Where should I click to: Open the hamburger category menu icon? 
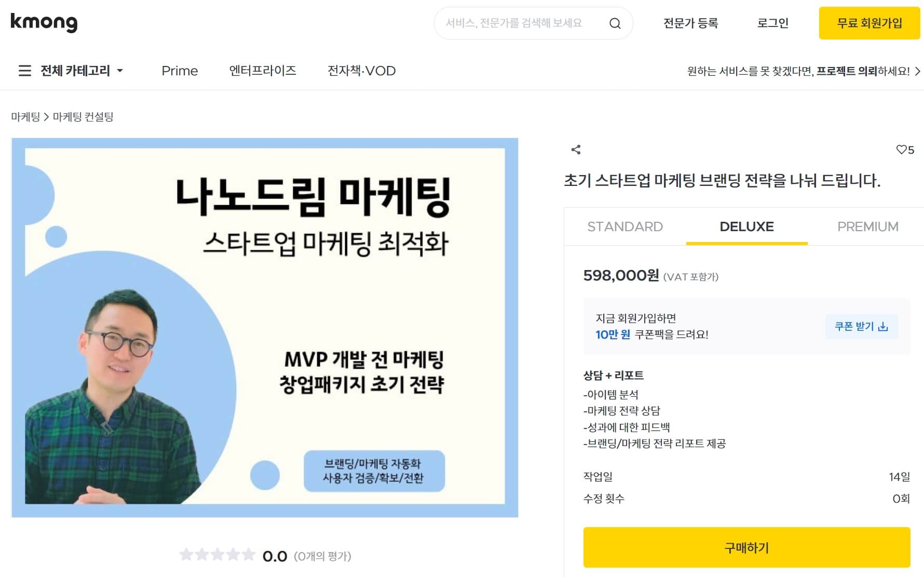click(x=24, y=71)
